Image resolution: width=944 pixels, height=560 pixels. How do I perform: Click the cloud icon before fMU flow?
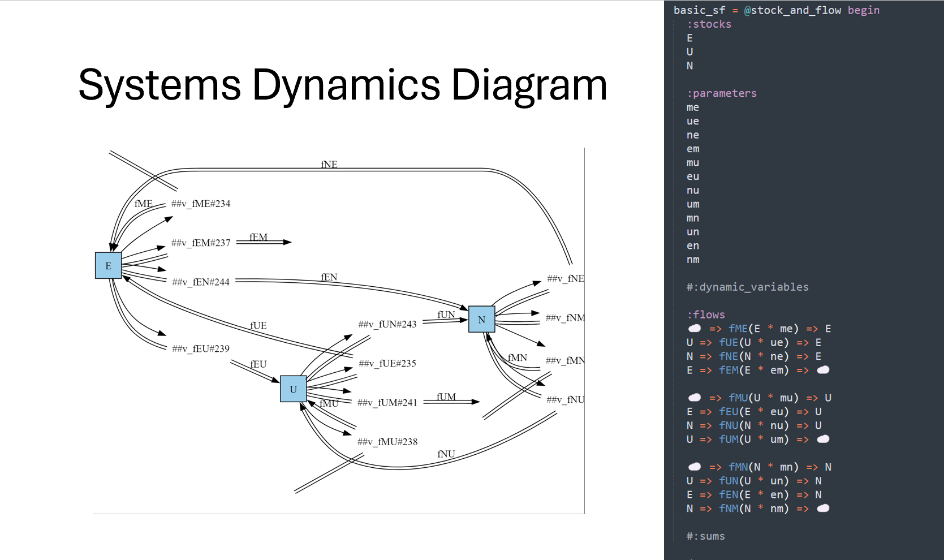[x=695, y=398]
